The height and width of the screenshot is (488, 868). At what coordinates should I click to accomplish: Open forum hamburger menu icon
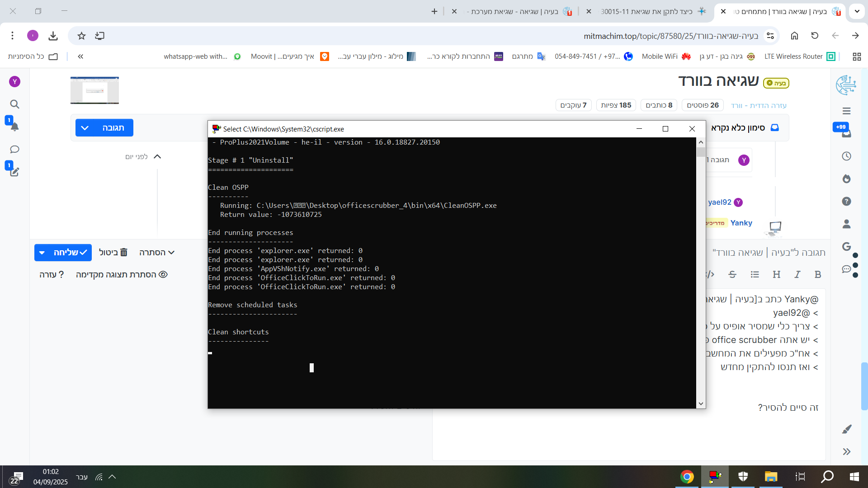click(846, 111)
